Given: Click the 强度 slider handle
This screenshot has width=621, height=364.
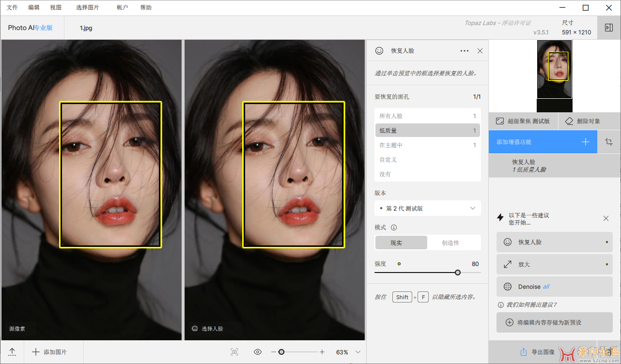Looking at the screenshot, I should 458,273.
